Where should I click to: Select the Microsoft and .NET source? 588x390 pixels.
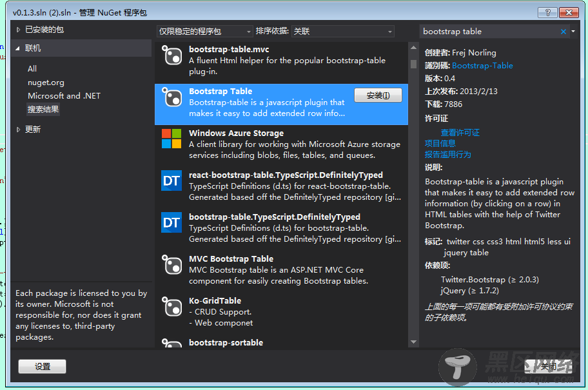64,96
